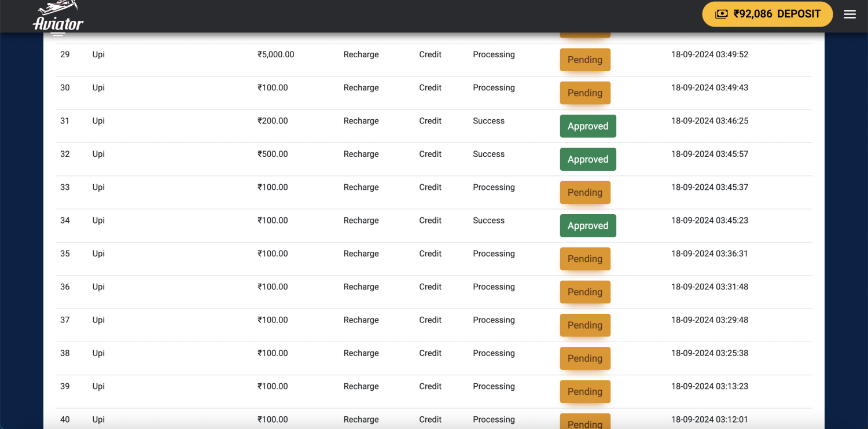Screen dimensions: 868x429
Task: Click the Pending badge in row 36
Action: tap(584, 292)
